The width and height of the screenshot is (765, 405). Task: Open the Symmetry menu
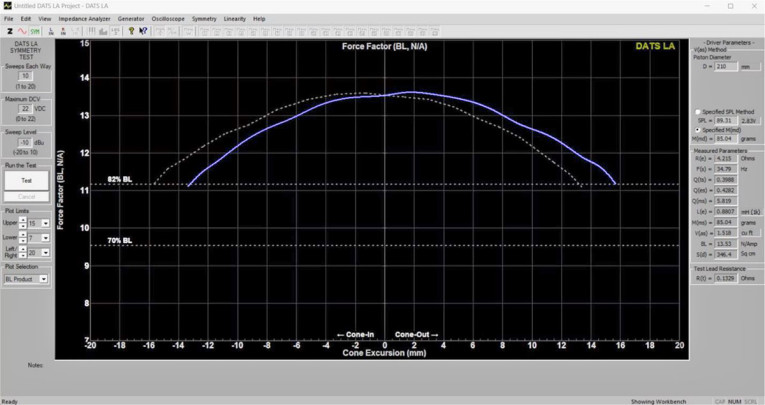(x=204, y=19)
